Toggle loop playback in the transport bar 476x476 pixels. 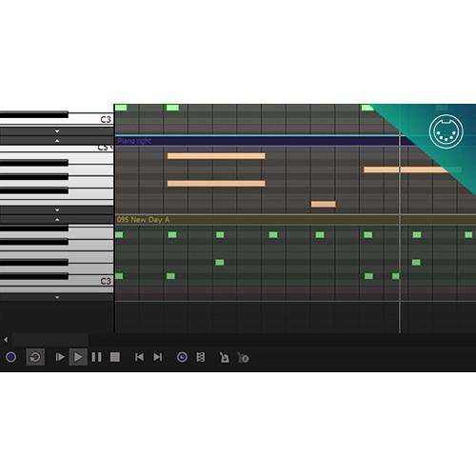pos(35,357)
